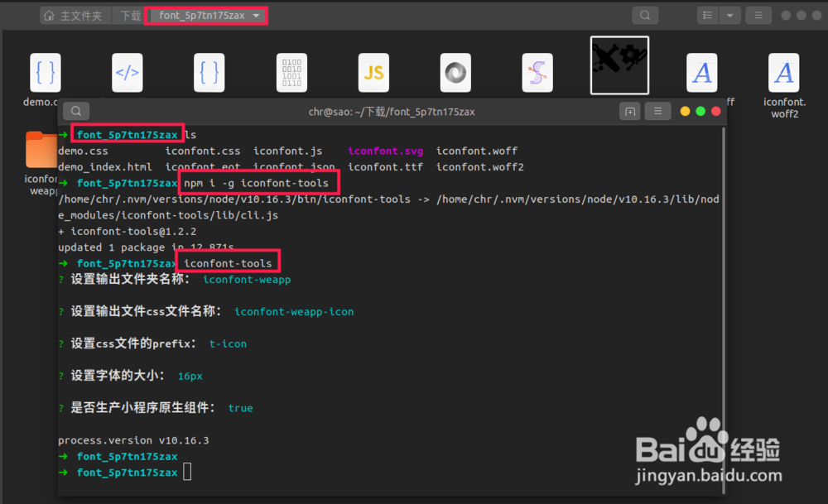Open the demo_index.html file icon
The width and height of the screenshot is (828, 504).
pos(127,73)
